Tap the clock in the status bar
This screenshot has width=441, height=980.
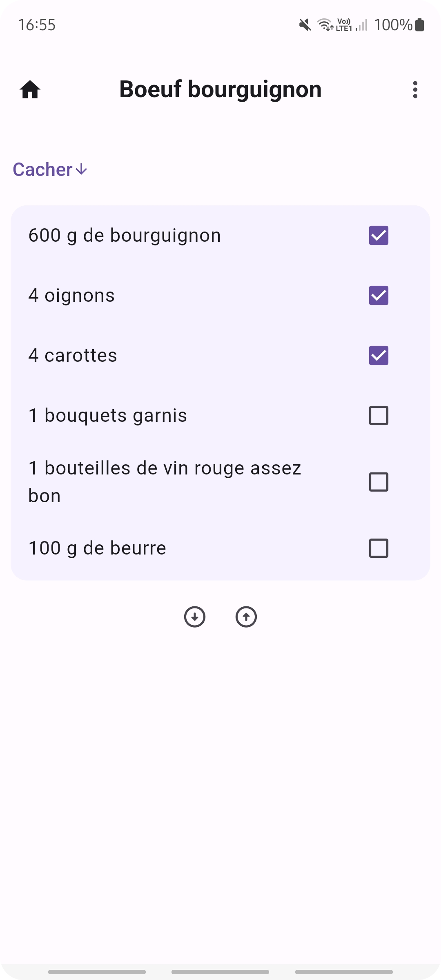37,25
